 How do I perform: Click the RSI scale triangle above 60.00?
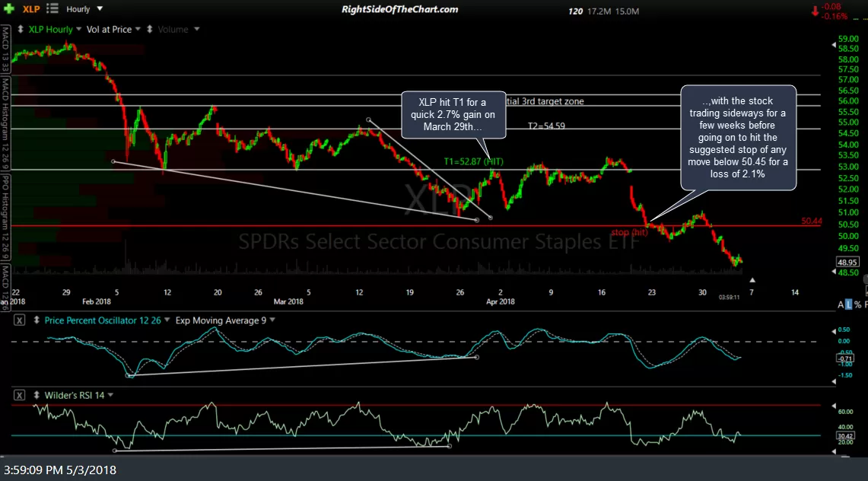coord(834,406)
